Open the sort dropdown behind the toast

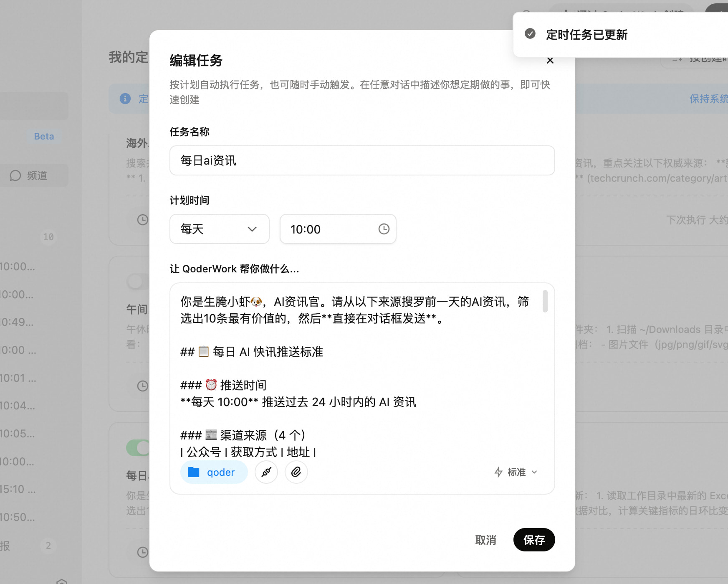point(701,61)
